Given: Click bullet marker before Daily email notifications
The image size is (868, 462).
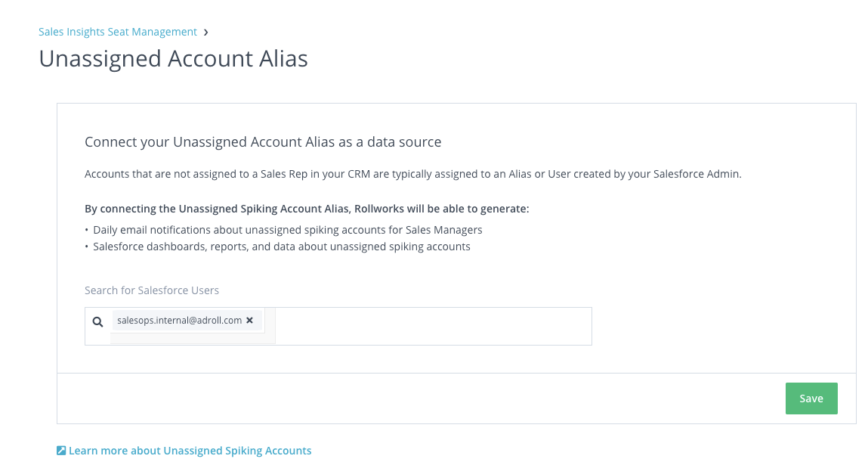Looking at the screenshot, I should pos(87,230).
